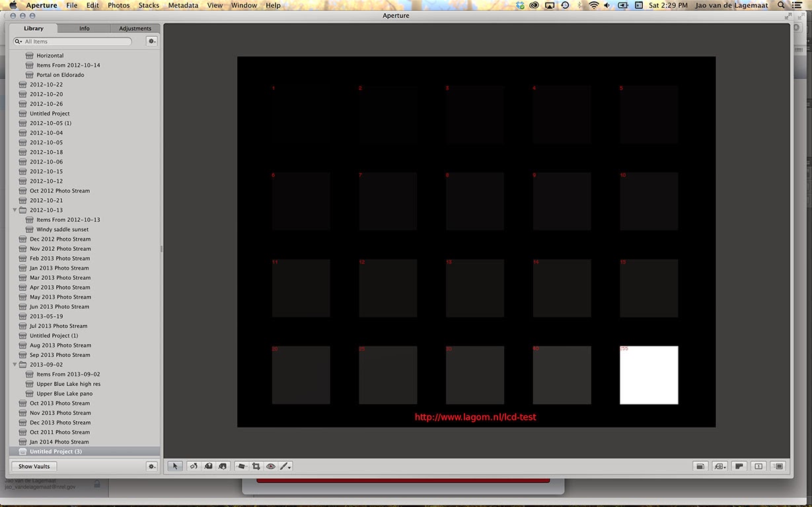Screen dimensions: 812x507
Task: Switch to the Info tab
Action: click(85, 28)
